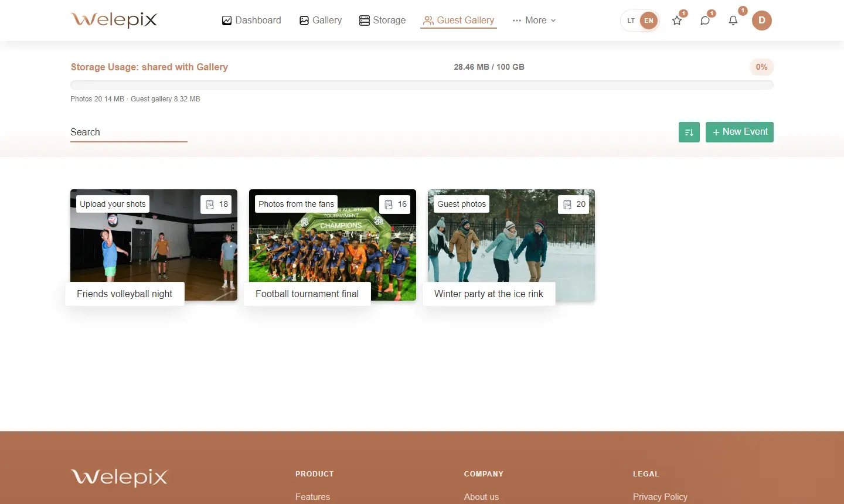Click the Guest photos label
This screenshot has height=504, width=844.
coord(461,204)
